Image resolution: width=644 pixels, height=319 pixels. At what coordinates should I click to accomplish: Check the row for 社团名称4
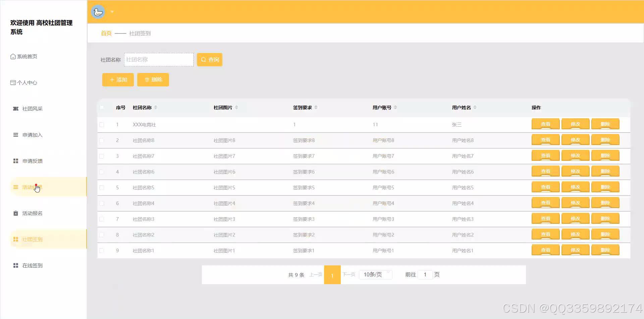(102, 203)
